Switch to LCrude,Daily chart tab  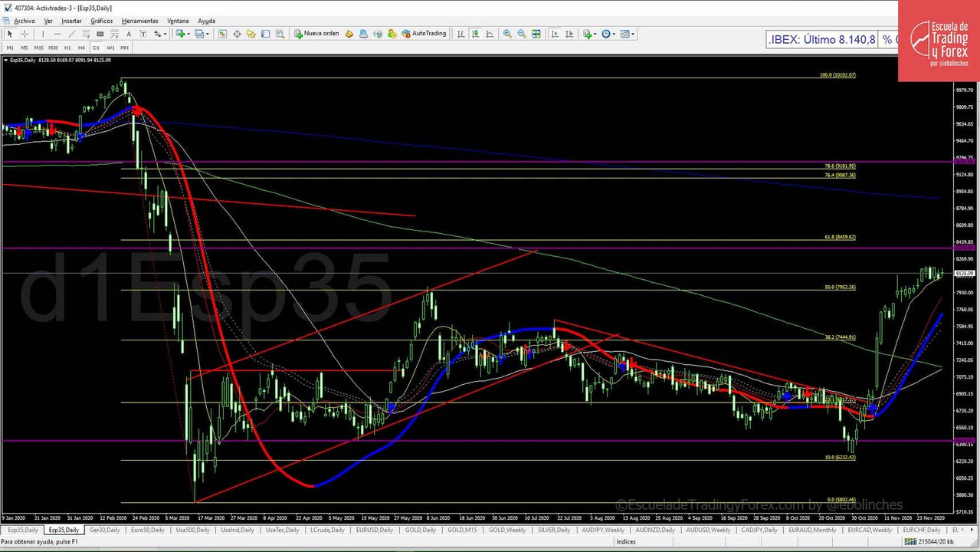[329, 530]
